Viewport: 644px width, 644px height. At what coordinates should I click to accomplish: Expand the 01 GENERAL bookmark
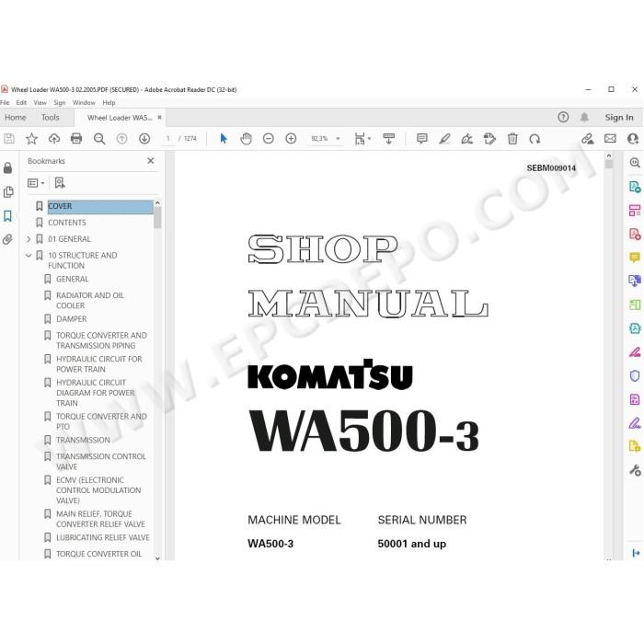click(29, 239)
